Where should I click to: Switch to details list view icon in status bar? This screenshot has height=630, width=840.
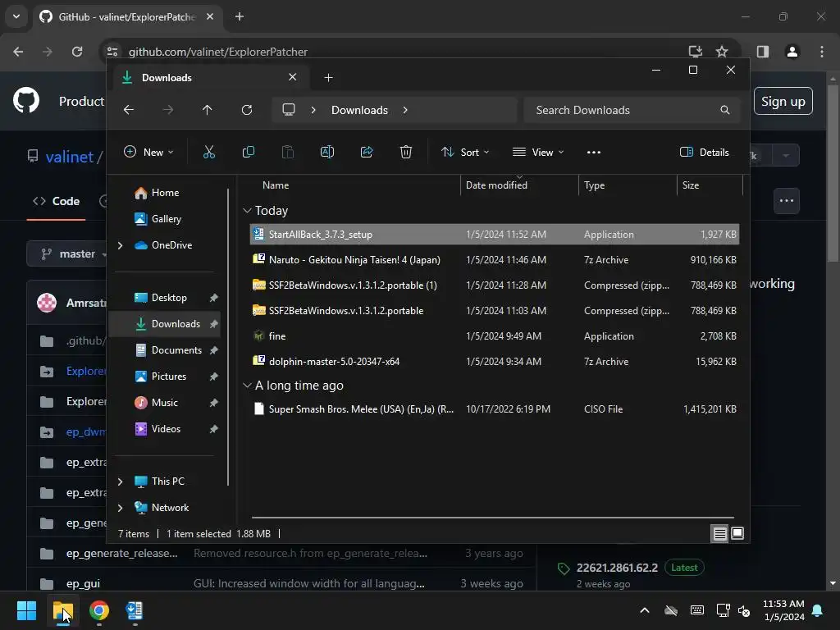click(719, 533)
